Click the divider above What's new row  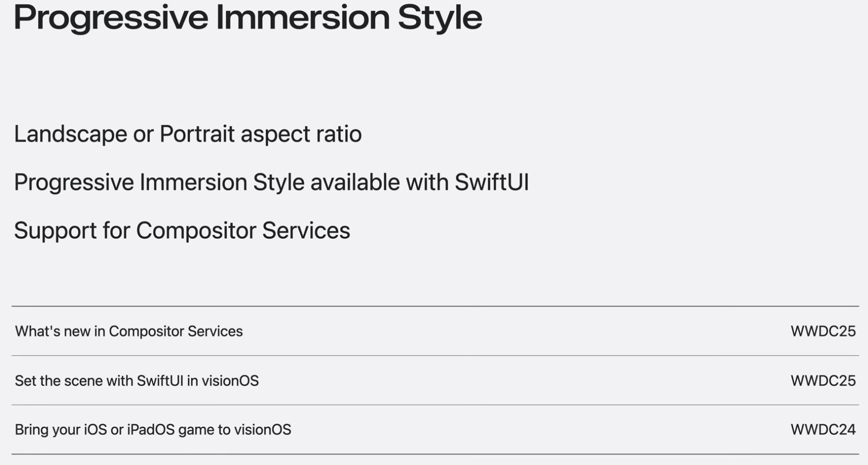coord(435,306)
